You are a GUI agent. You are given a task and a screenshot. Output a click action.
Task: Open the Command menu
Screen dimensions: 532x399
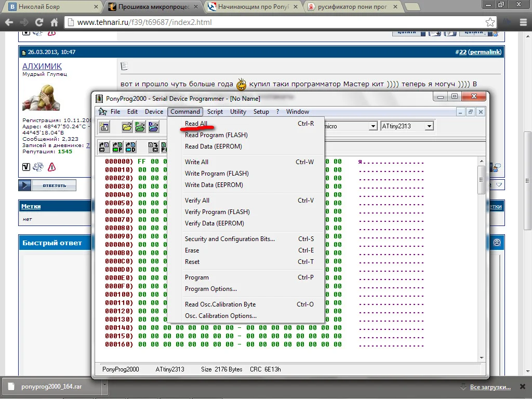click(x=185, y=112)
